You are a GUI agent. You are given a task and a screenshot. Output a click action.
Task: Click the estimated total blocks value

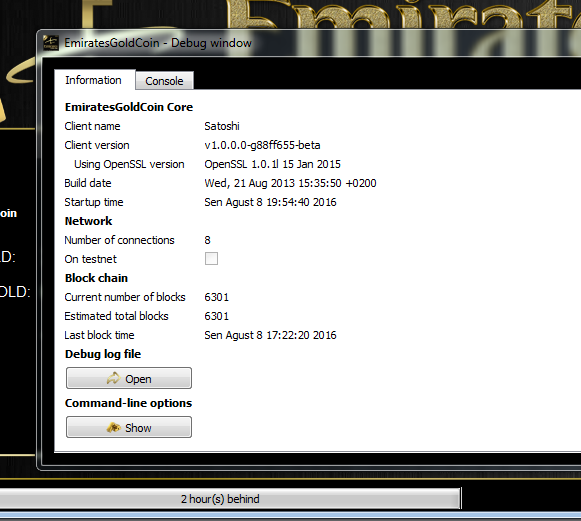point(216,316)
